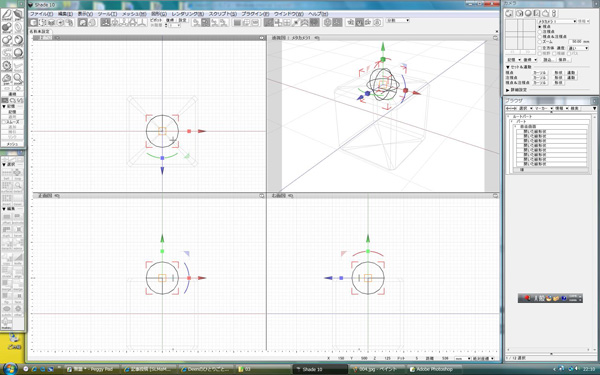
Task: Select 自由曲面 in the Browser tree
Action: click(x=528, y=127)
